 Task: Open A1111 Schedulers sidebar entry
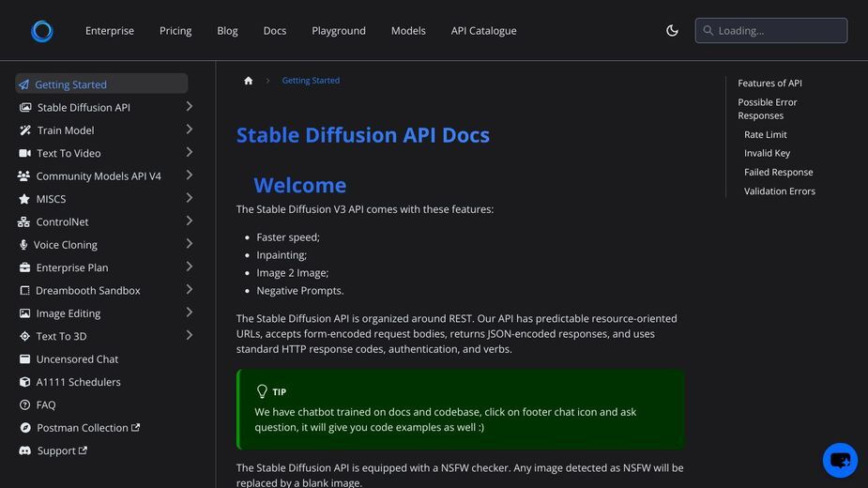point(78,382)
